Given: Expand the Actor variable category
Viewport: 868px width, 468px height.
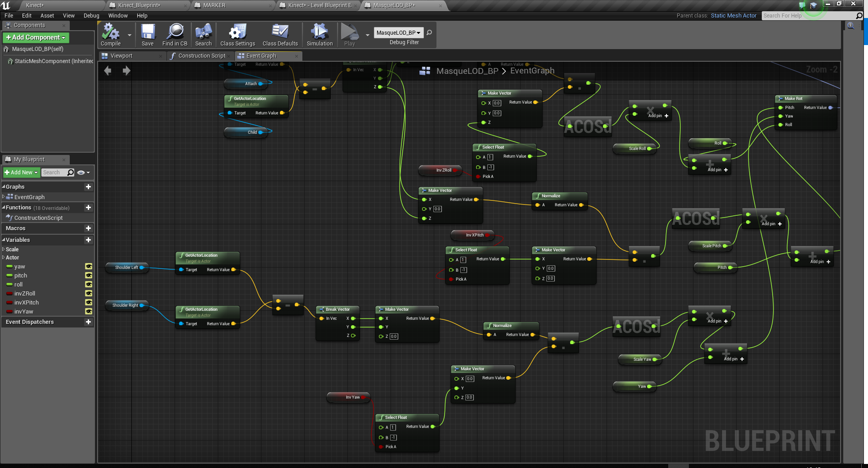Looking at the screenshot, I should click(4, 257).
